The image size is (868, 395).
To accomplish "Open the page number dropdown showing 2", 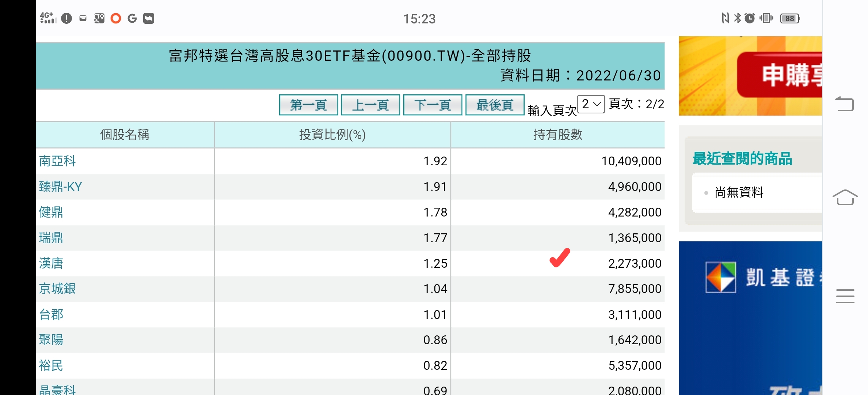I will [591, 104].
